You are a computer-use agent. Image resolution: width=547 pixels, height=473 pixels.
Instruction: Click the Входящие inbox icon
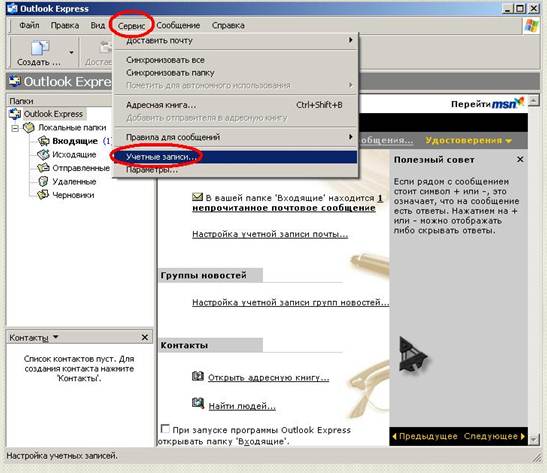44,141
